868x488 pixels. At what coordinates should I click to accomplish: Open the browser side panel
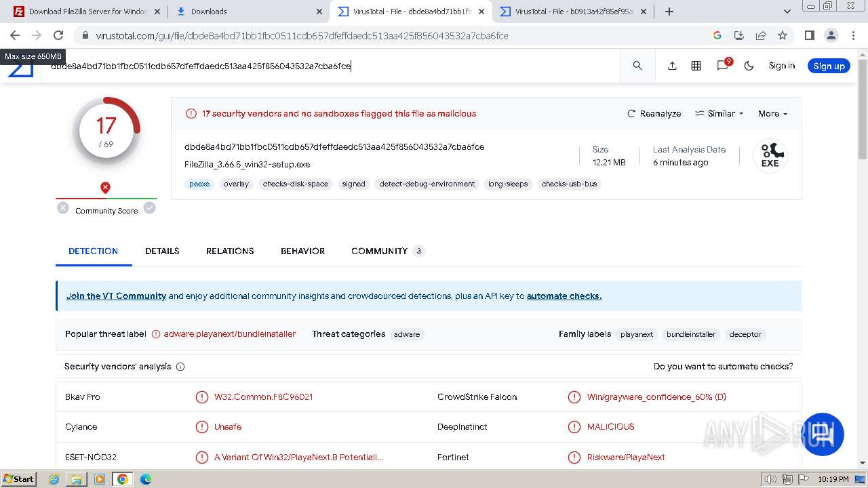[809, 35]
